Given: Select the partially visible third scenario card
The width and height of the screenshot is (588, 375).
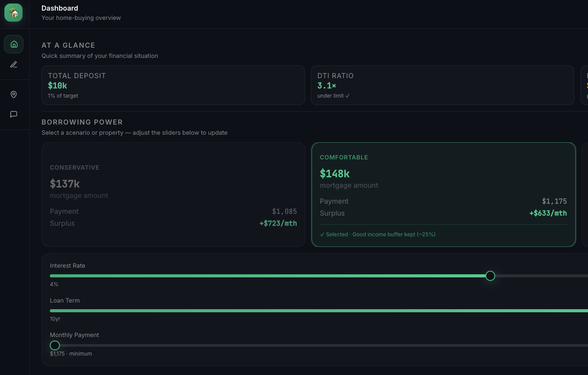Looking at the screenshot, I should tap(585, 194).
